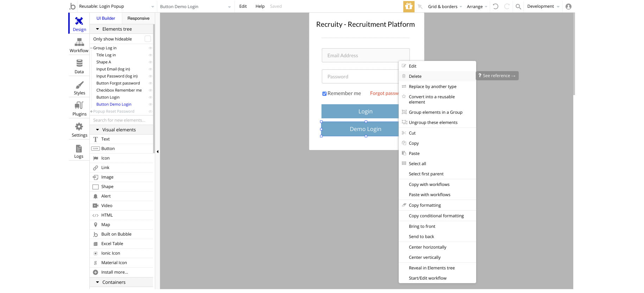This screenshot has width=644, height=293.
Task: Click the blue Login button on canvas
Action: tap(360, 111)
